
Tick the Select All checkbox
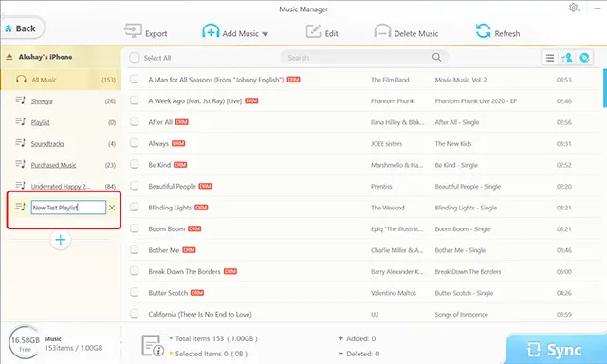click(135, 58)
